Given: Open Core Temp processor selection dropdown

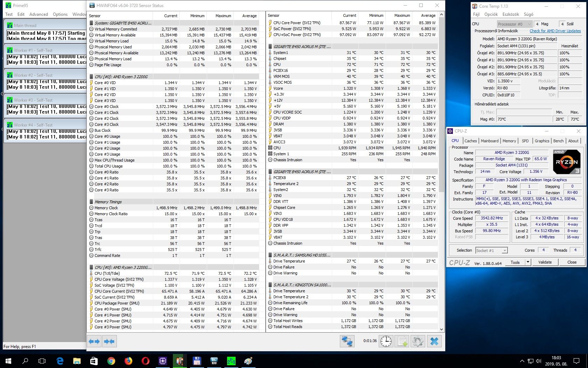Looking at the screenshot, I should click(514, 24).
